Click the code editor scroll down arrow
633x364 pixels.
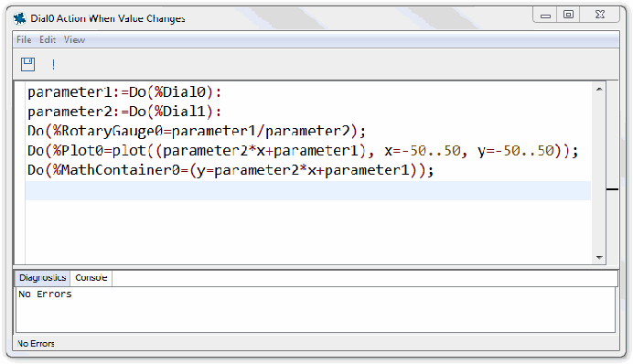pyautogui.click(x=599, y=258)
